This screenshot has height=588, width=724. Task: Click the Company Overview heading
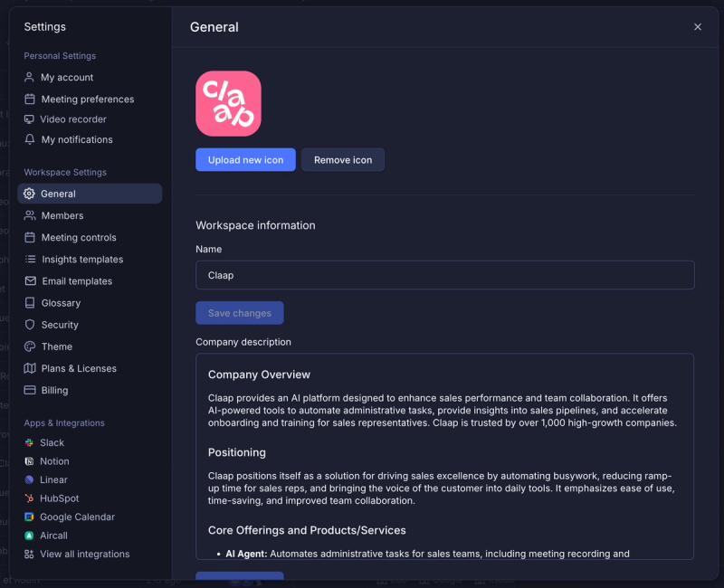259,375
